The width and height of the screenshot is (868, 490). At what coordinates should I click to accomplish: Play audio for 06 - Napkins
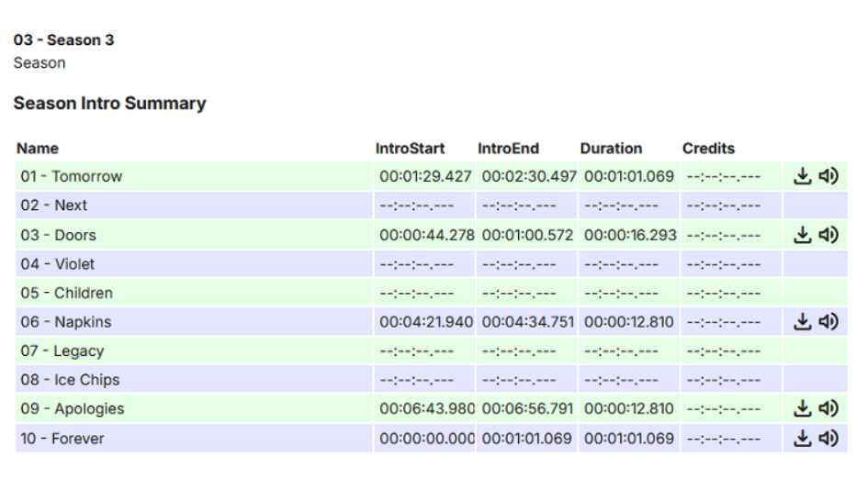(x=829, y=322)
